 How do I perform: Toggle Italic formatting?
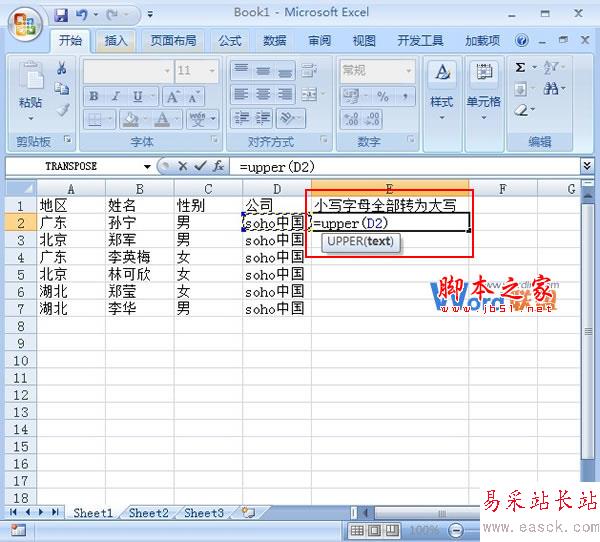(116, 96)
